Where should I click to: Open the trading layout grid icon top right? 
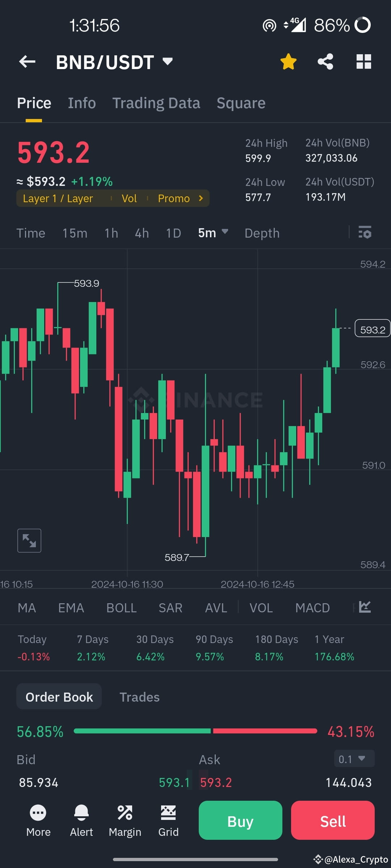(363, 61)
